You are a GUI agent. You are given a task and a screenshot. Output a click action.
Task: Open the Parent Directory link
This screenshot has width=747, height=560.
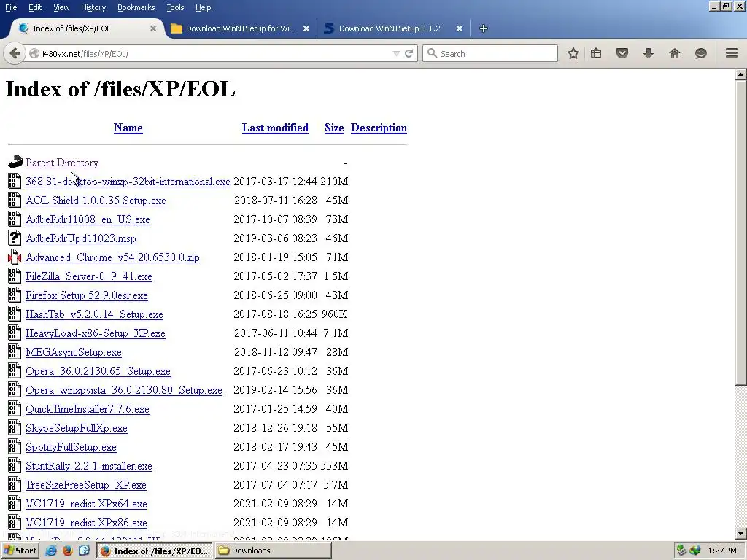62,163
